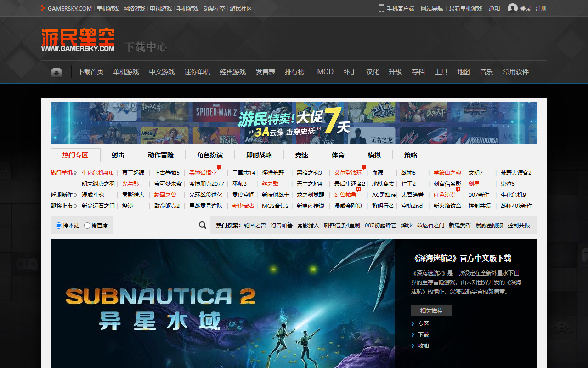Open the 动作冒险 tab
588x368 pixels.
[x=161, y=155]
